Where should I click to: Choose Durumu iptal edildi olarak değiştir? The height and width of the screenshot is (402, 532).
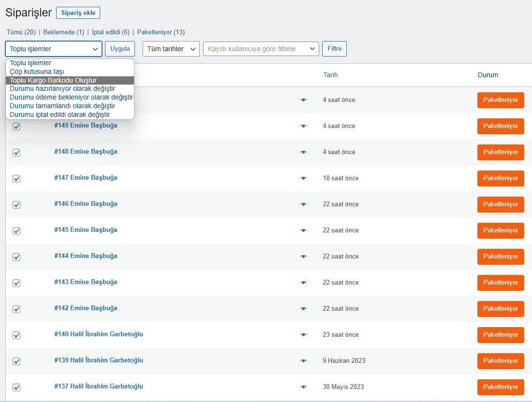[x=70, y=115]
